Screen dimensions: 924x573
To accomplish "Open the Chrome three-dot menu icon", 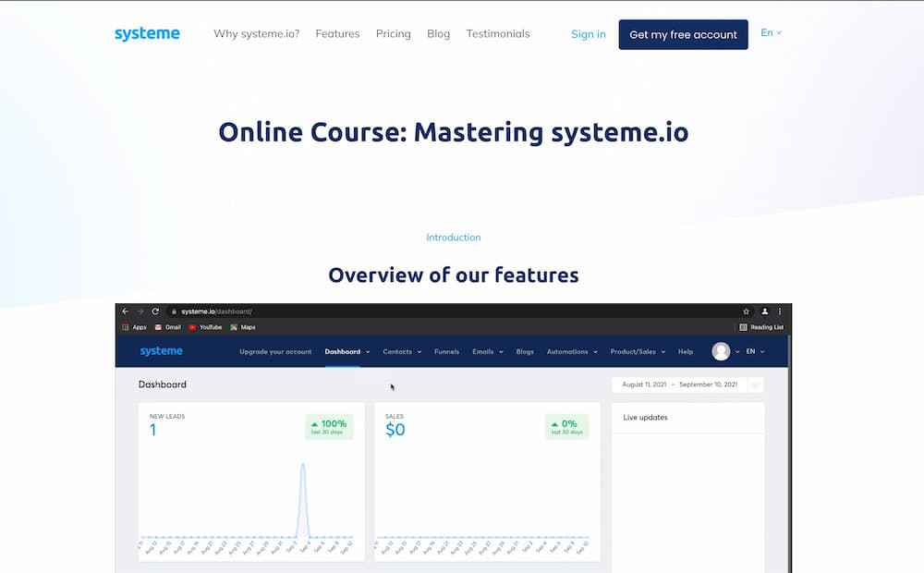I will click(x=780, y=311).
